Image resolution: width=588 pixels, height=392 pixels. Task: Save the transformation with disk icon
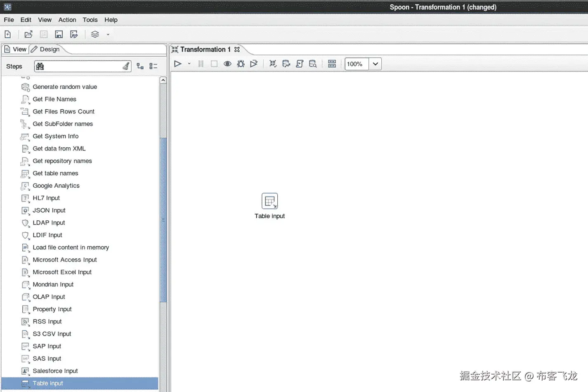(x=59, y=35)
